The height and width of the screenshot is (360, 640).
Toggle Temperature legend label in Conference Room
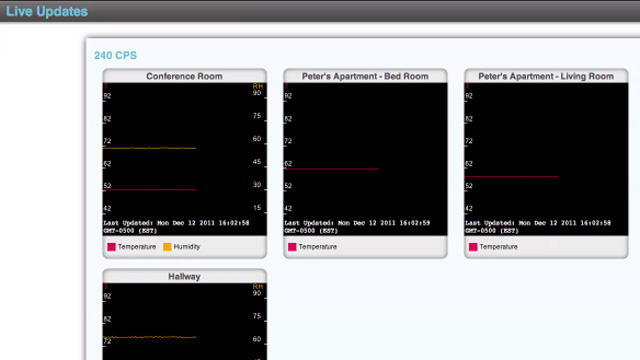coord(137,247)
